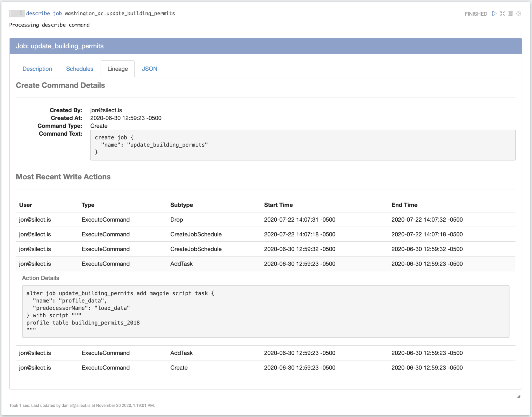Open the paragraph settings gear
This screenshot has width=532, height=417.
point(518,14)
